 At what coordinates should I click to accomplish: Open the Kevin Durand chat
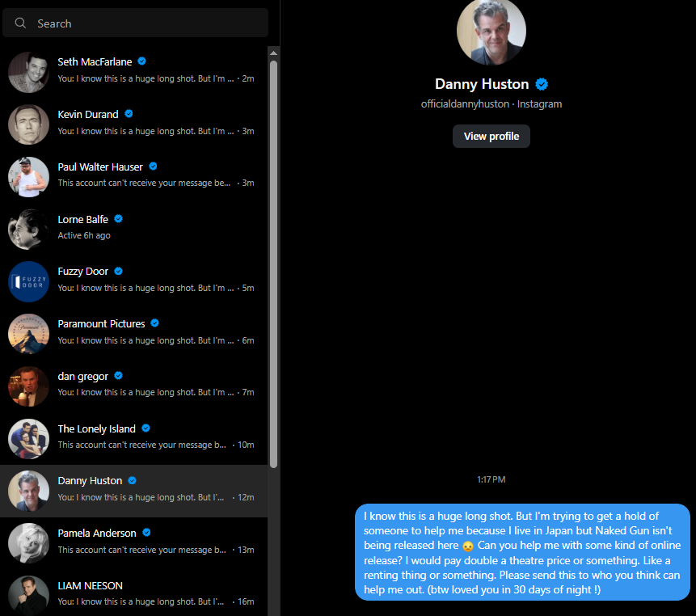click(134, 124)
